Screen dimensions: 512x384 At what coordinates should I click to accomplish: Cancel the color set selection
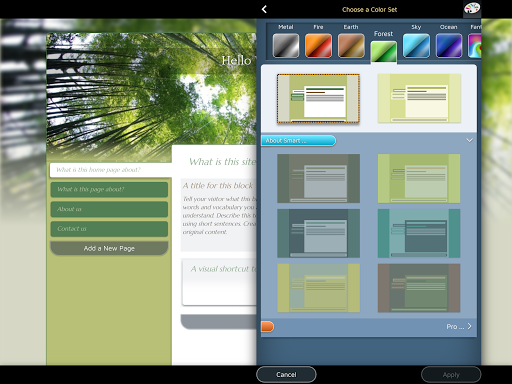pyautogui.click(x=286, y=375)
